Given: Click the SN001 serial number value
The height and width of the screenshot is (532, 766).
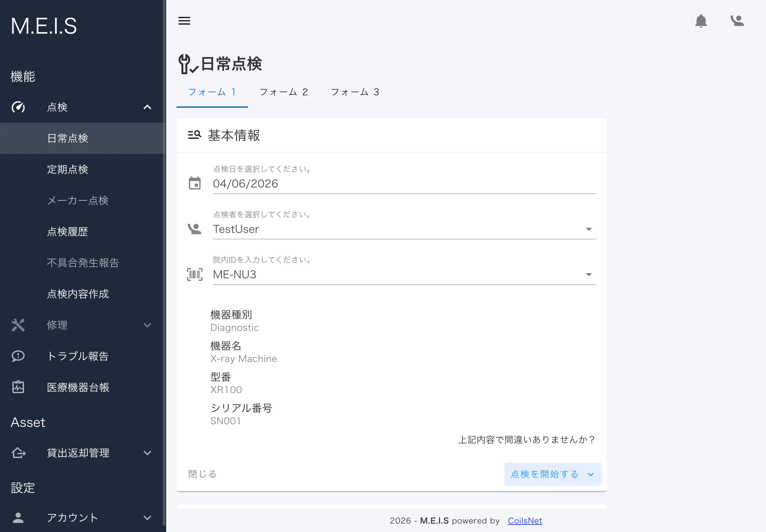Looking at the screenshot, I should 226,421.
